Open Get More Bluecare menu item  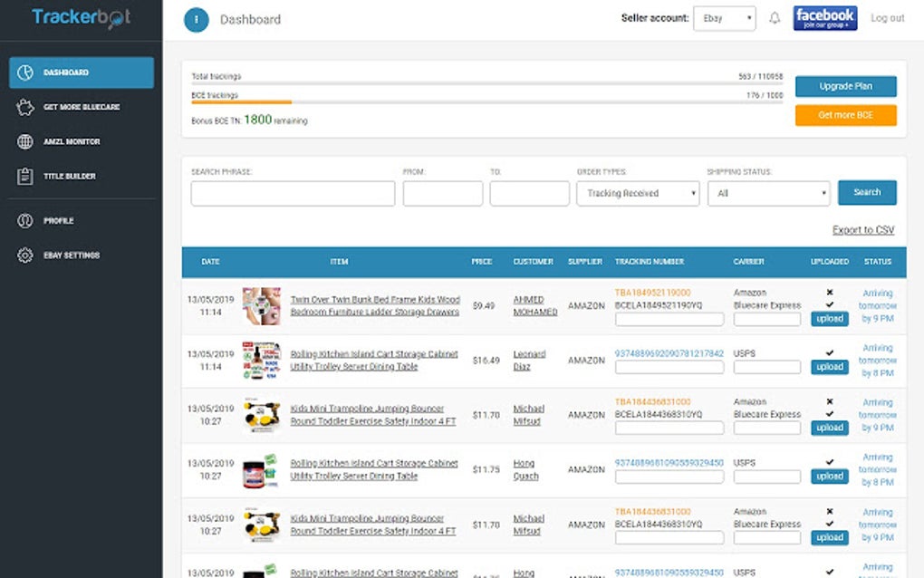(82, 107)
